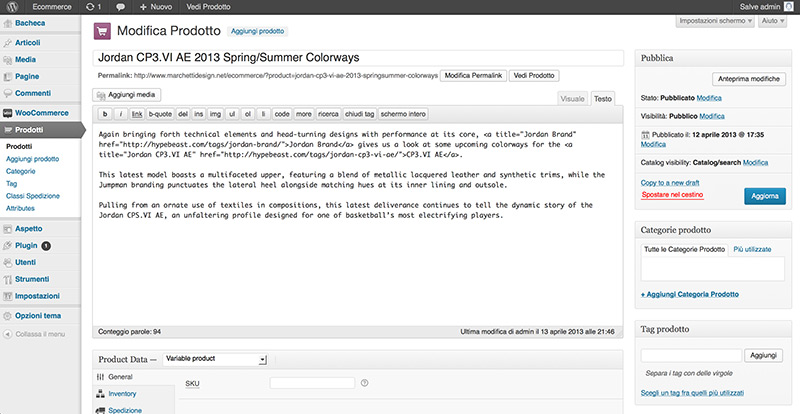
Task: Open the WooCommerce menu in sidebar
Action: (x=40, y=113)
